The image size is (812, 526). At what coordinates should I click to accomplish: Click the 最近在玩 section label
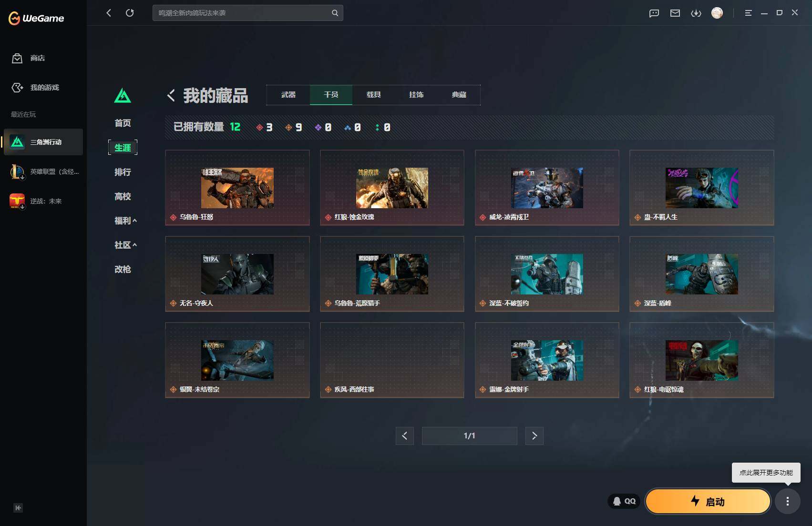coord(23,114)
